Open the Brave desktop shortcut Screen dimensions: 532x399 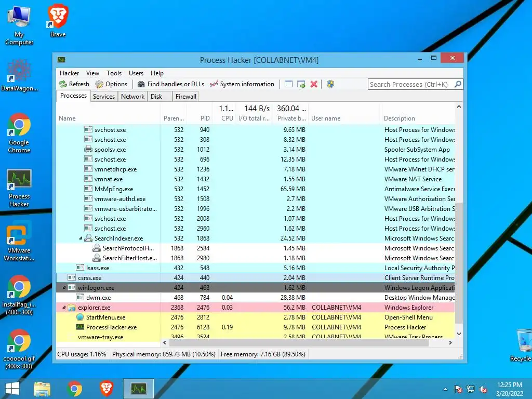pos(58,20)
